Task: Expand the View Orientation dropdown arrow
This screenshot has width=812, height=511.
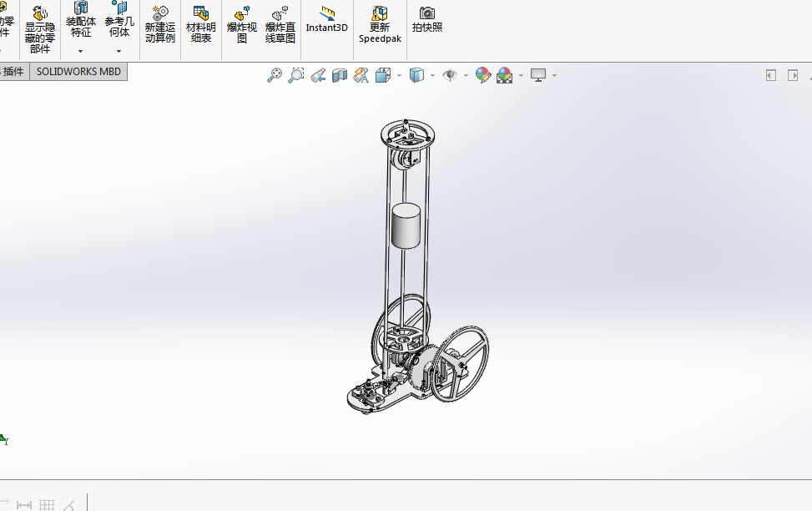Action: (399, 76)
